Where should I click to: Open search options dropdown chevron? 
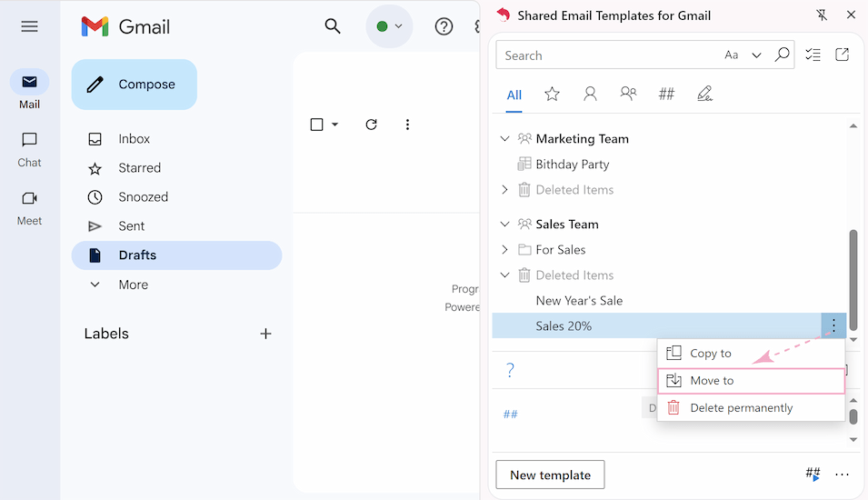756,55
